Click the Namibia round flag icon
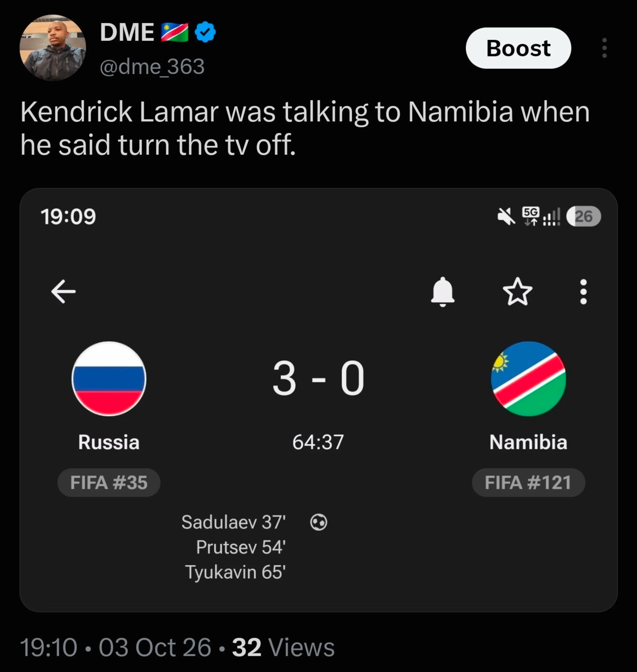This screenshot has width=637, height=672. click(528, 379)
